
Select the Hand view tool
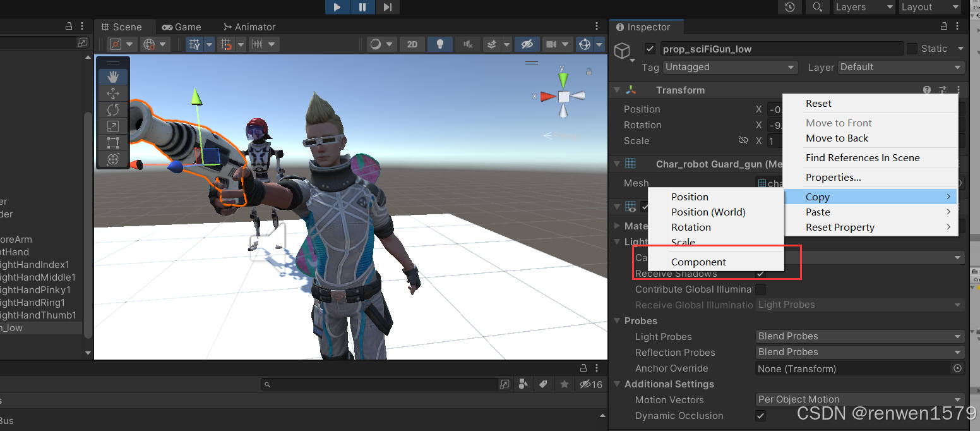coord(113,77)
